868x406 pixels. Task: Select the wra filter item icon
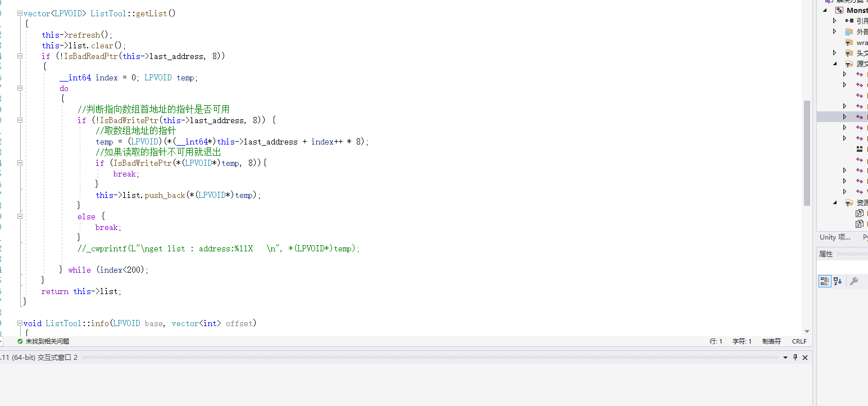[849, 42]
